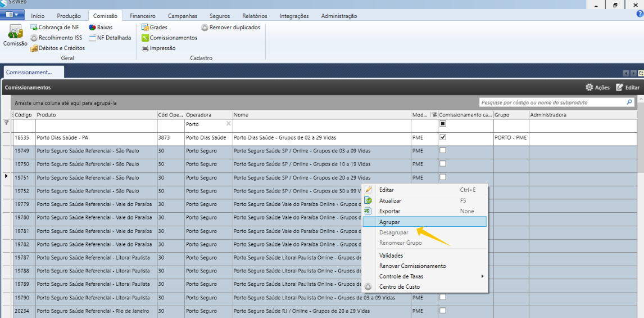Select Centro de Custo
The width and height of the screenshot is (644, 318).
(425, 286)
